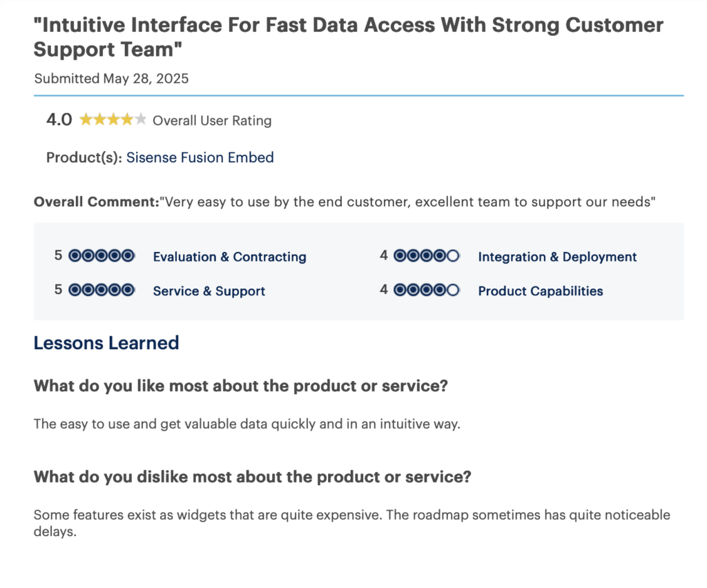Viewport: 707px width, 588px height.
Task: Click the Integration & Deployment label
Action: (557, 257)
